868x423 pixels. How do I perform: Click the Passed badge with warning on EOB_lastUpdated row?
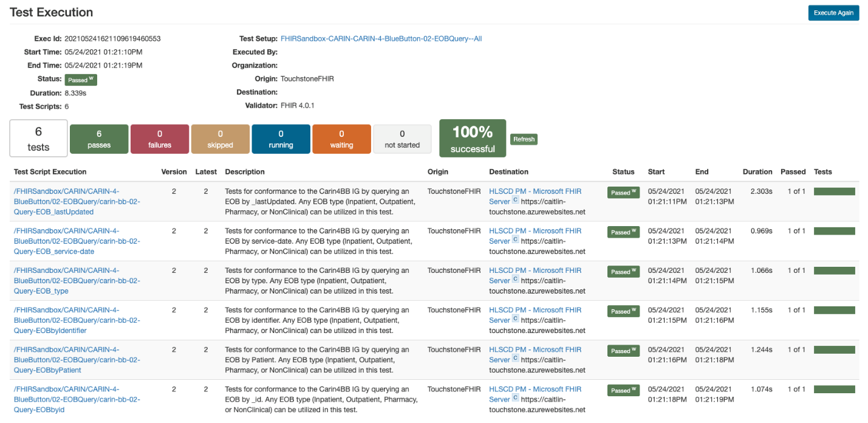(623, 191)
